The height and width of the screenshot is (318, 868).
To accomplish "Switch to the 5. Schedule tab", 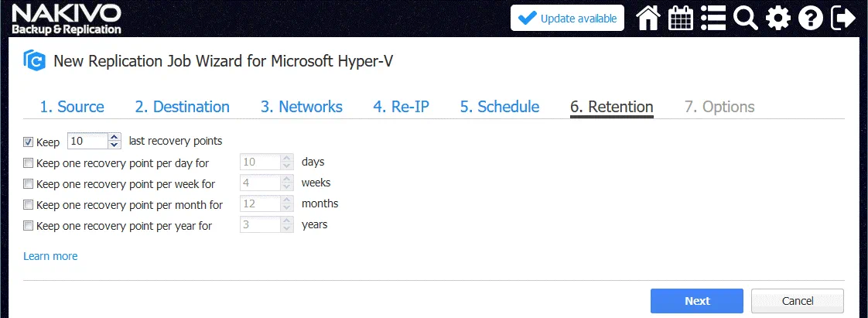I will pyautogui.click(x=499, y=107).
